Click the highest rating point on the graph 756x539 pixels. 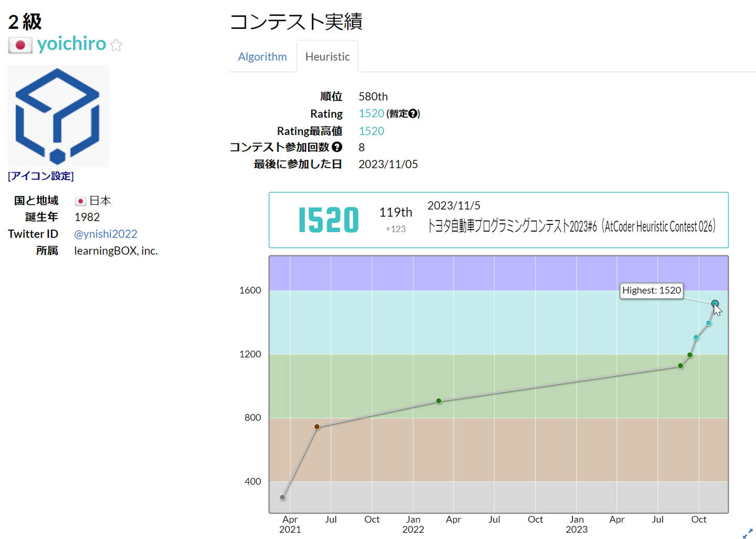point(715,303)
